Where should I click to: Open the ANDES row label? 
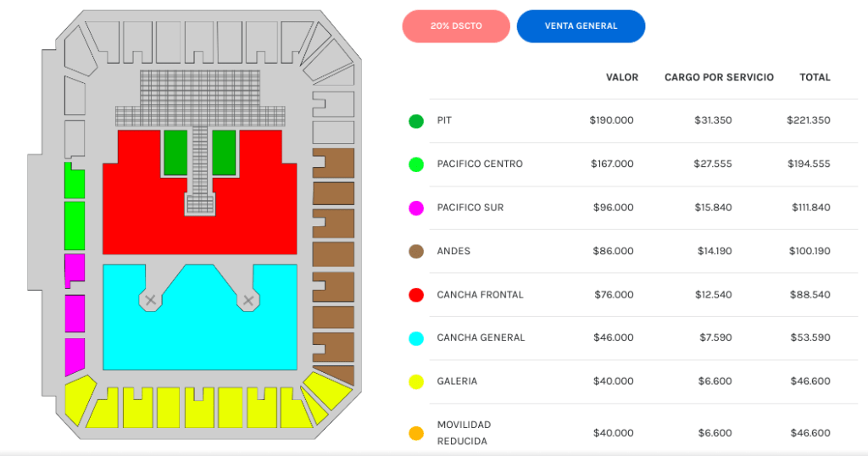[x=453, y=252]
